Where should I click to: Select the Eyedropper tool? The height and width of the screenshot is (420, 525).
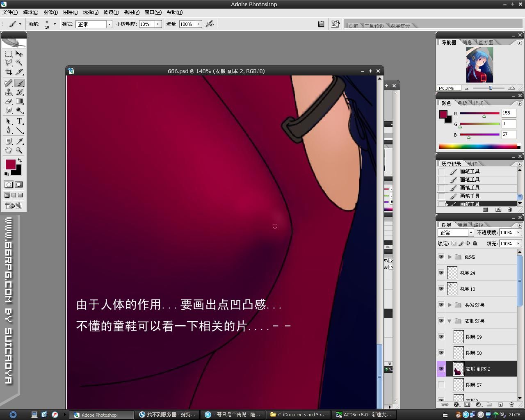(19, 141)
